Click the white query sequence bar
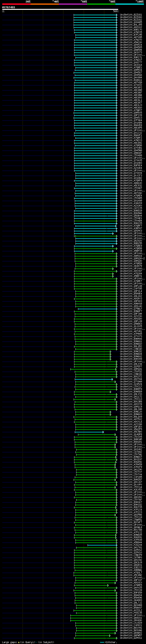The width and height of the screenshot is (146, 644). pyautogui.click(x=60, y=9)
